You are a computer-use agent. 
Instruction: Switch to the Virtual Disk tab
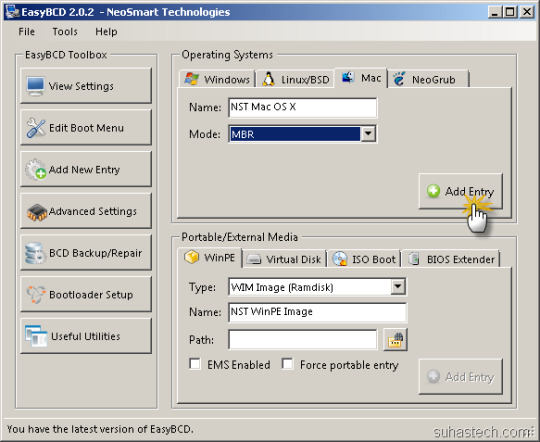(285, 259)
